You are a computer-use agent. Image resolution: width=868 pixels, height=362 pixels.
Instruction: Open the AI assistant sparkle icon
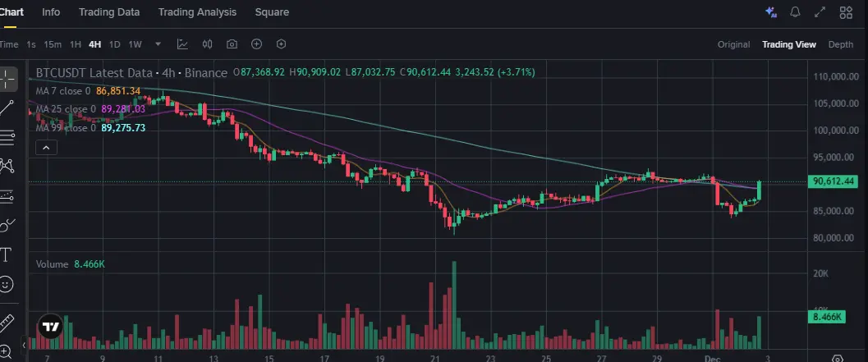pyautogui.click(x=770, y=12)
